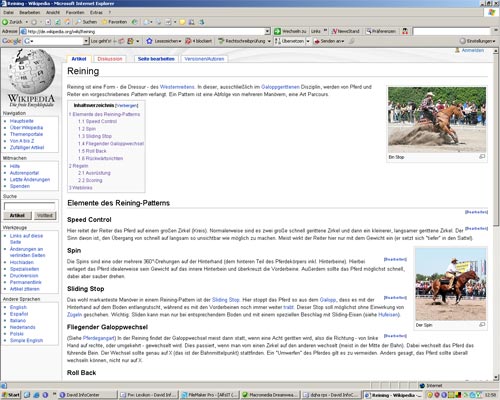Screen dimensions: 500x400
Task: Click the Lesezeichen bookmarks star icon
Action: 149,41
